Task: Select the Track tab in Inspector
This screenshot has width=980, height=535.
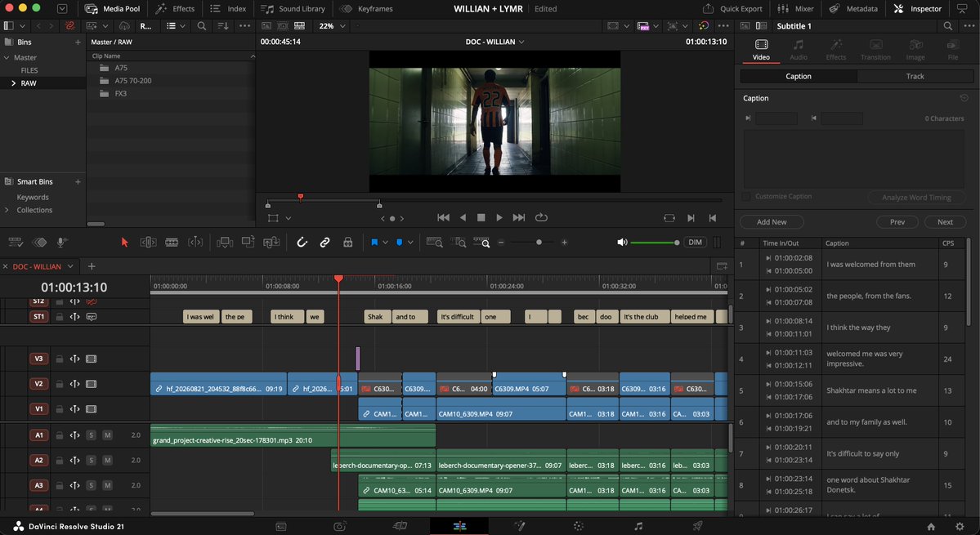Action: [x=915, y=76]
